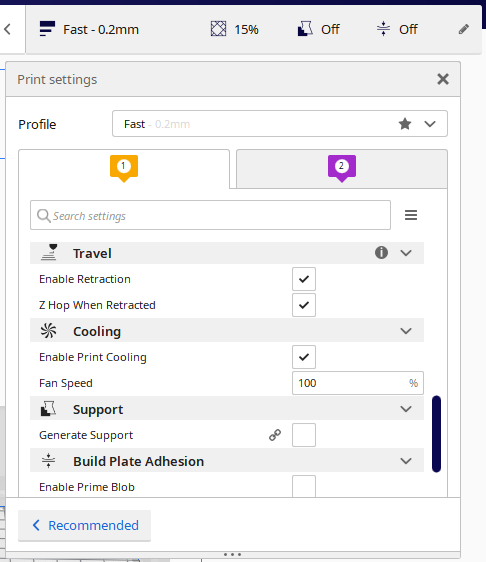Screen dimensions: 486x562
Task: Click the Search settings field
Action: click(210, 215)
